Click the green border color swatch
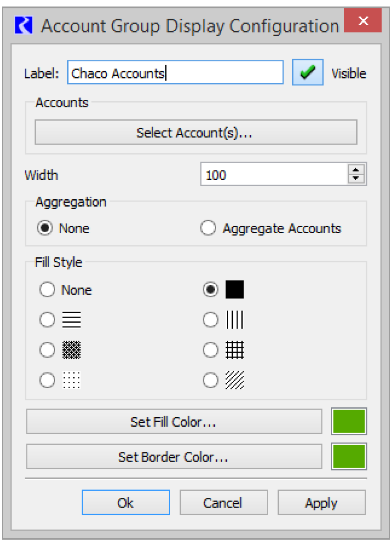Screen dimensions: 392x542 click(348, 457)
